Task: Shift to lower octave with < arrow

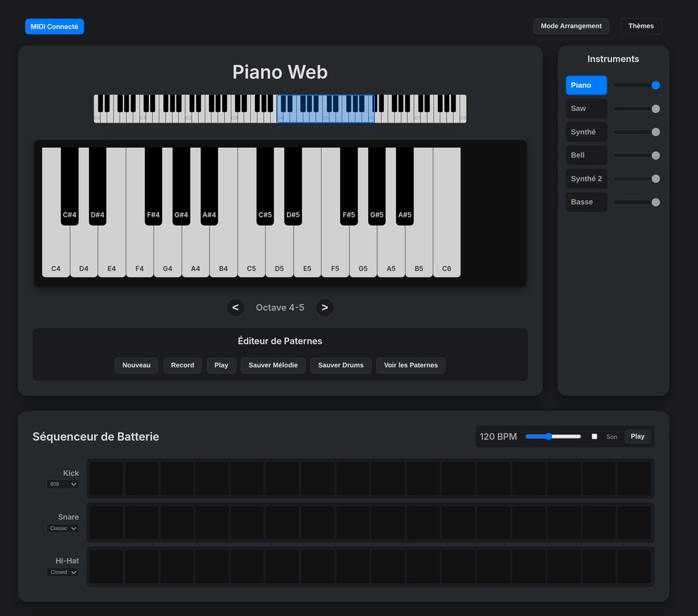Action: point(235,307)
